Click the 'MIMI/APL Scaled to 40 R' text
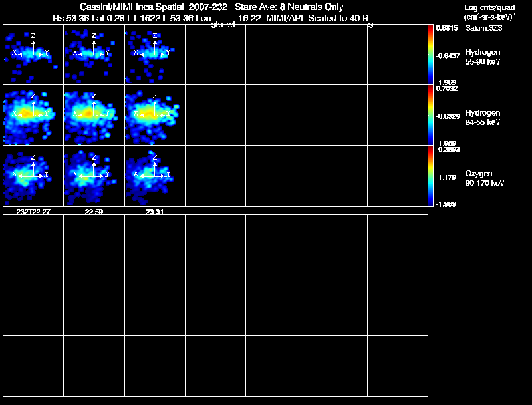The image size is (532, 405). click(x=317, y=18)
